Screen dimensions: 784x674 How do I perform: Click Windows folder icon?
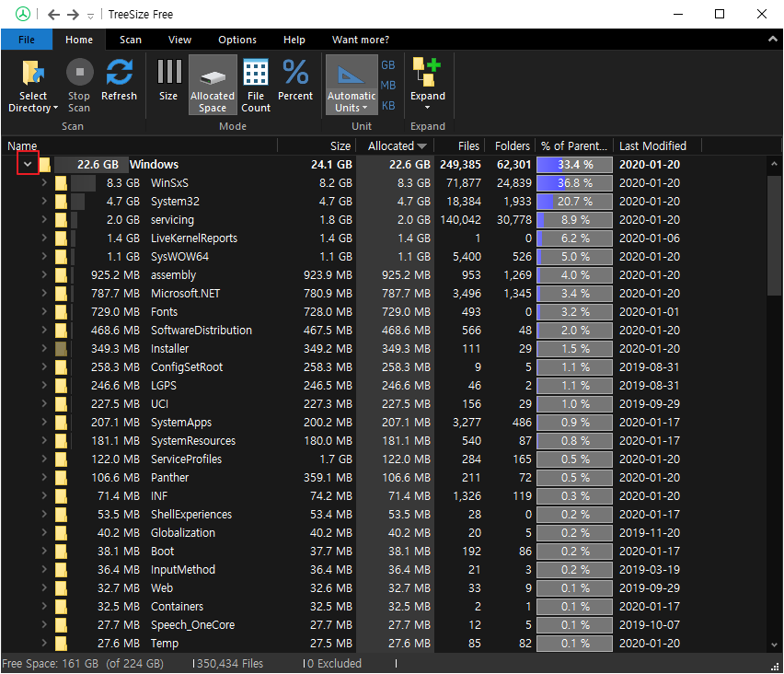coord(45,164)
